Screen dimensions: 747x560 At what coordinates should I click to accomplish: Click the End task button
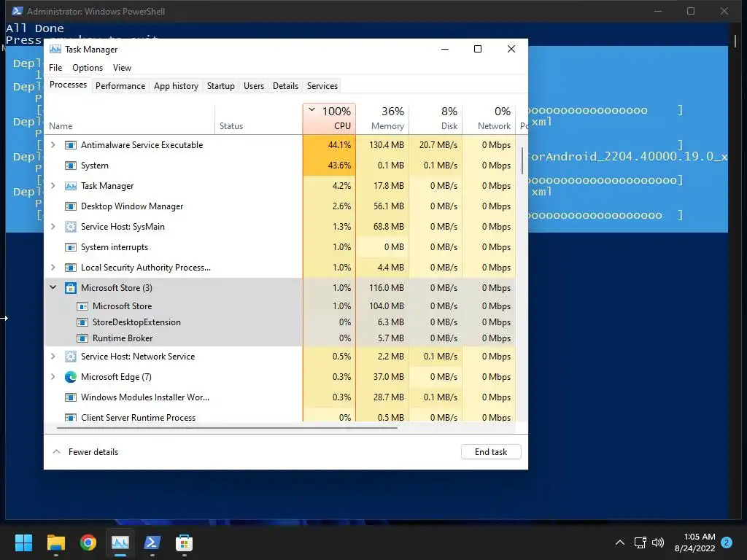491,452
